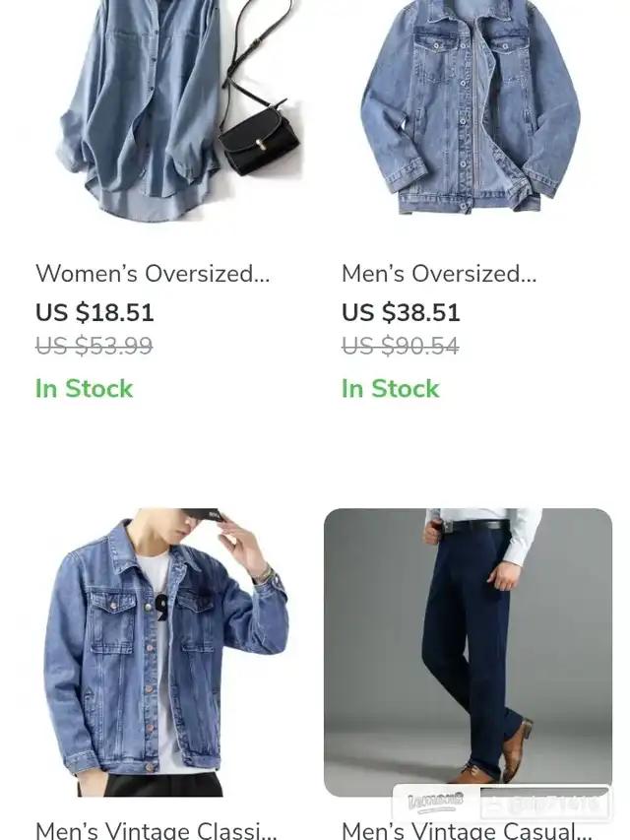
Task: Tap In Stock under the men's jacket
Action: pyautogui.click(x=391, y=388)
